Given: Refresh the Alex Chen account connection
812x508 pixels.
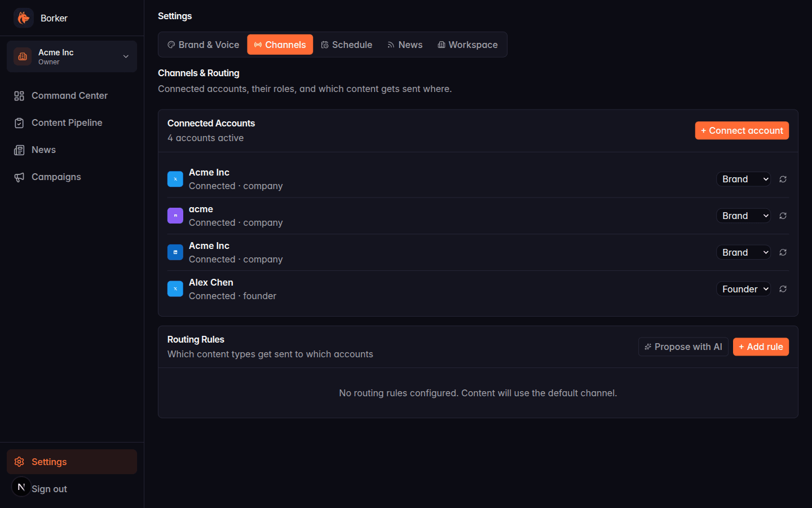Looking at the screenshot, I should pos(783,288).
